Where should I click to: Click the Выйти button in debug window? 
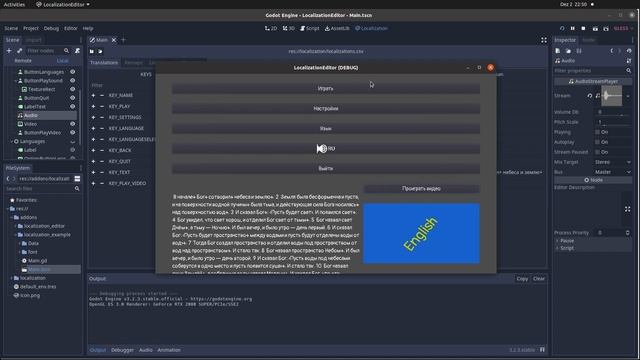326,169
